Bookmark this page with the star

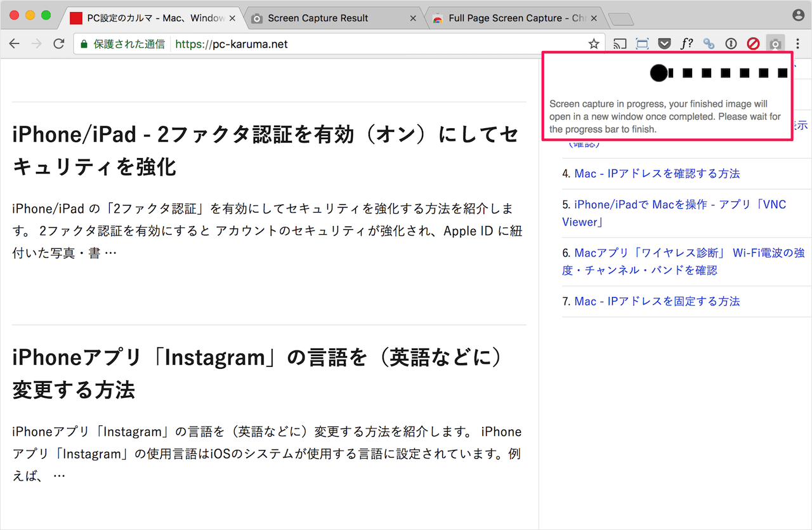(x=593, y=44)
